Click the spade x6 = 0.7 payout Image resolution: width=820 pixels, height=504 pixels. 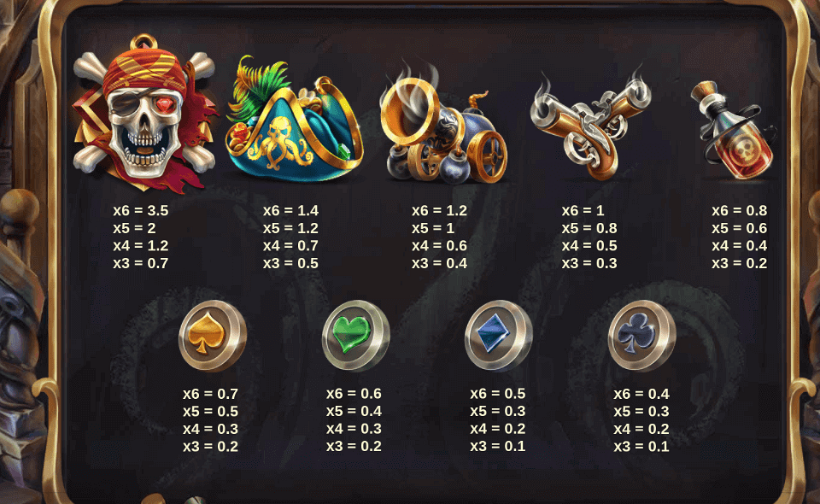[x=211, y=394]
